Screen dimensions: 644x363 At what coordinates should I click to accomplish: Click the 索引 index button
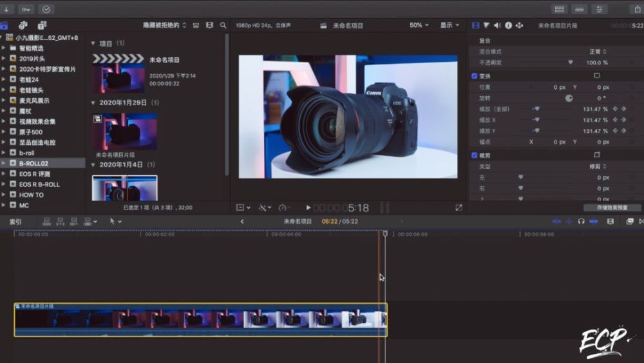(15, 222)
